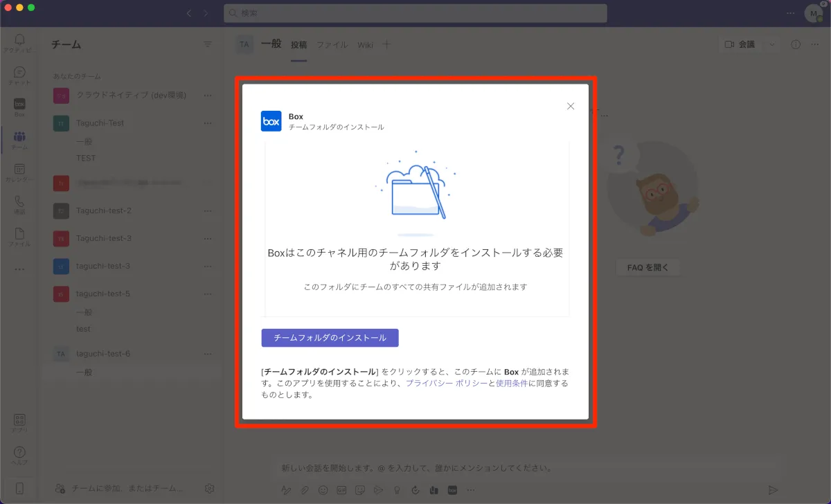Open the GIF picker in compose bar

pyautogui.click(x=341, y=490)
